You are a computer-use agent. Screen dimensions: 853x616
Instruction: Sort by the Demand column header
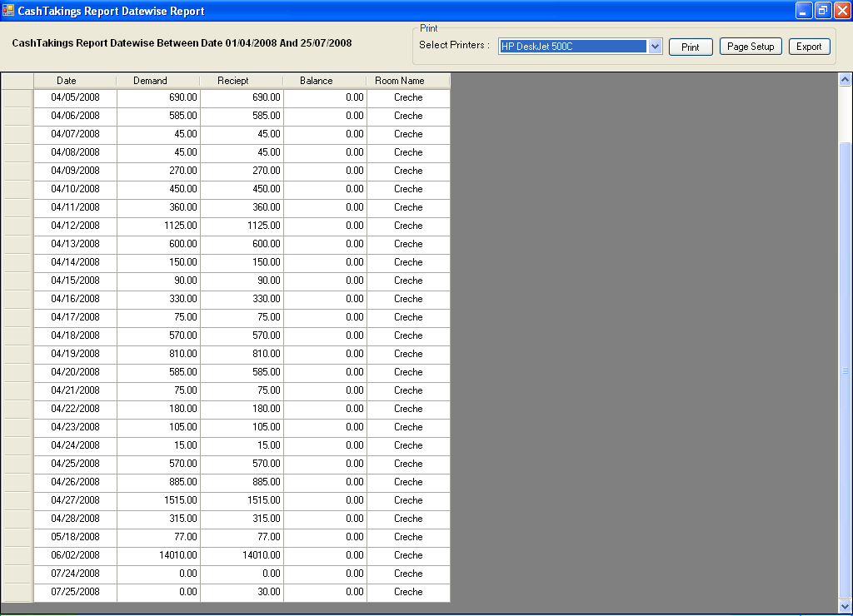point(158,81)
